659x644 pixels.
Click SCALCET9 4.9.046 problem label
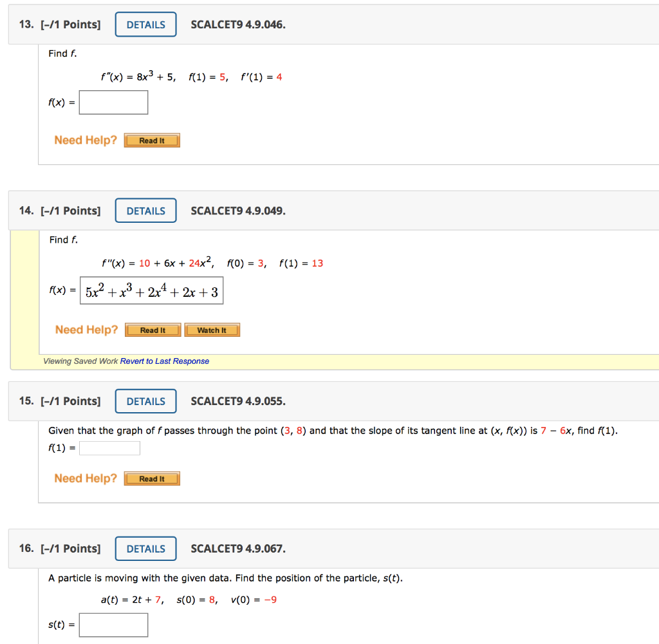click(237, 24)
